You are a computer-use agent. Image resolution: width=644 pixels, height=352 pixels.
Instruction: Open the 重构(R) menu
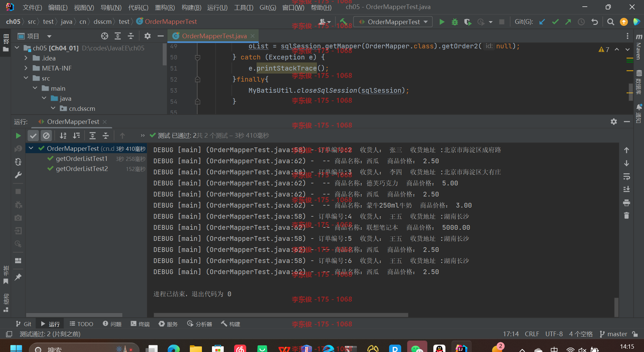click(x=165, y=7)
